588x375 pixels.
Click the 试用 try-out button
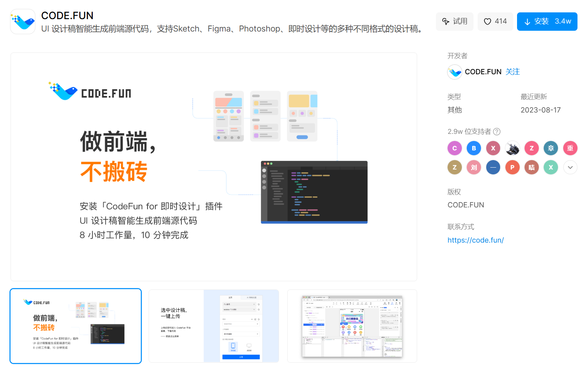pos(455,21)
